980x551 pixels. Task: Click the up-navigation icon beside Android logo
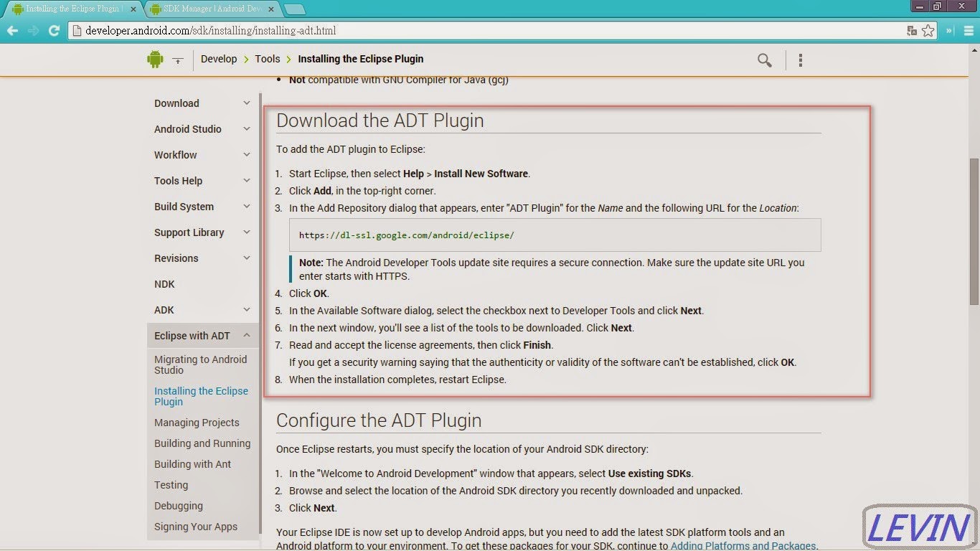178,60
